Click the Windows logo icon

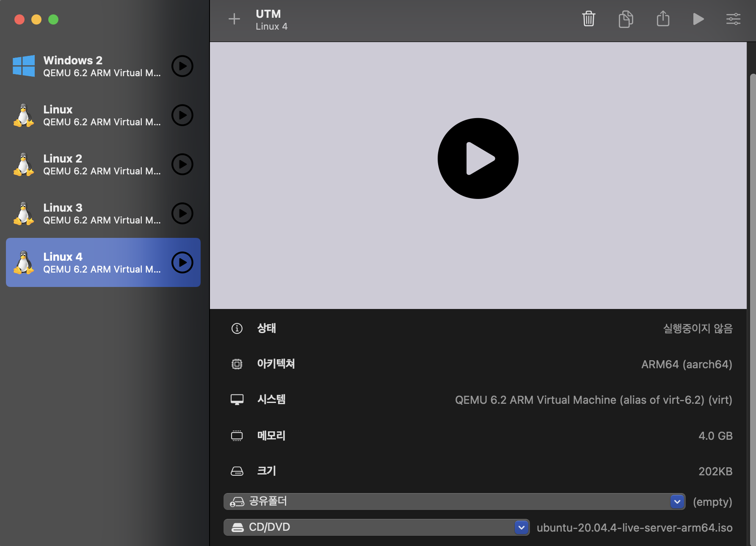pyautogui.click(x=24, y=66)
